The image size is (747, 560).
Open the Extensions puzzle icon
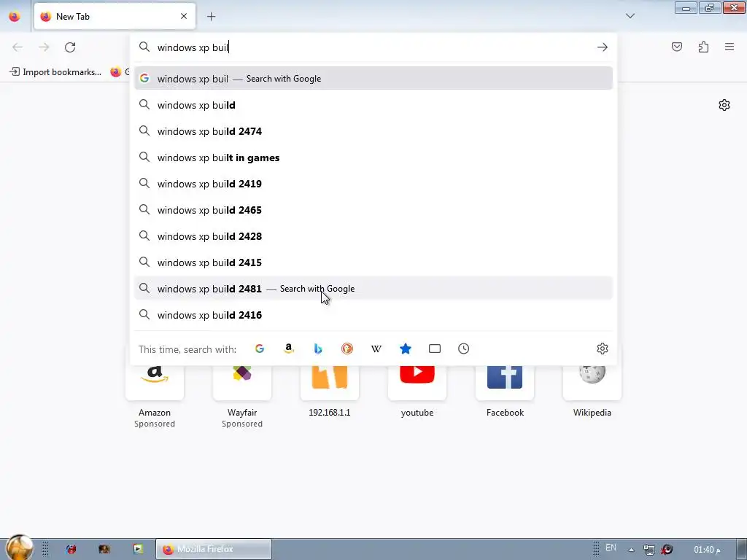pyautogui.click(x=703, y=47)
